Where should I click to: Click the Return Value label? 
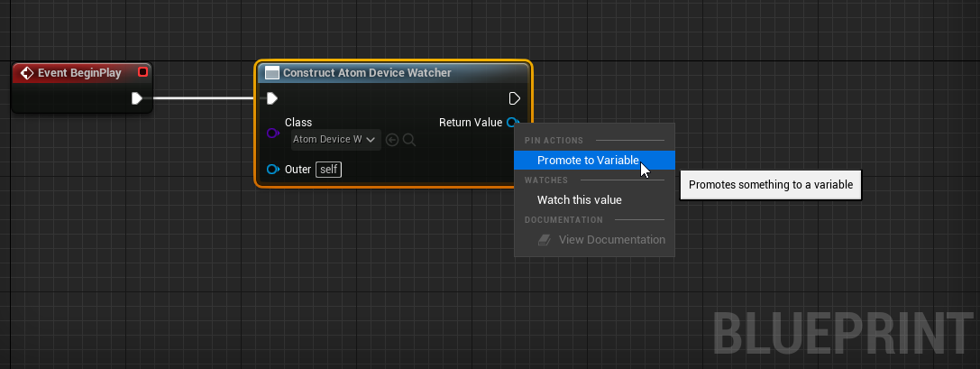click(x=471, y=122)
